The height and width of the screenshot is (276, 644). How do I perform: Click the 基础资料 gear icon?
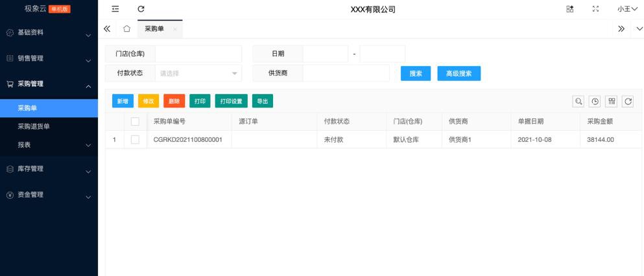[x=10, y=32]
